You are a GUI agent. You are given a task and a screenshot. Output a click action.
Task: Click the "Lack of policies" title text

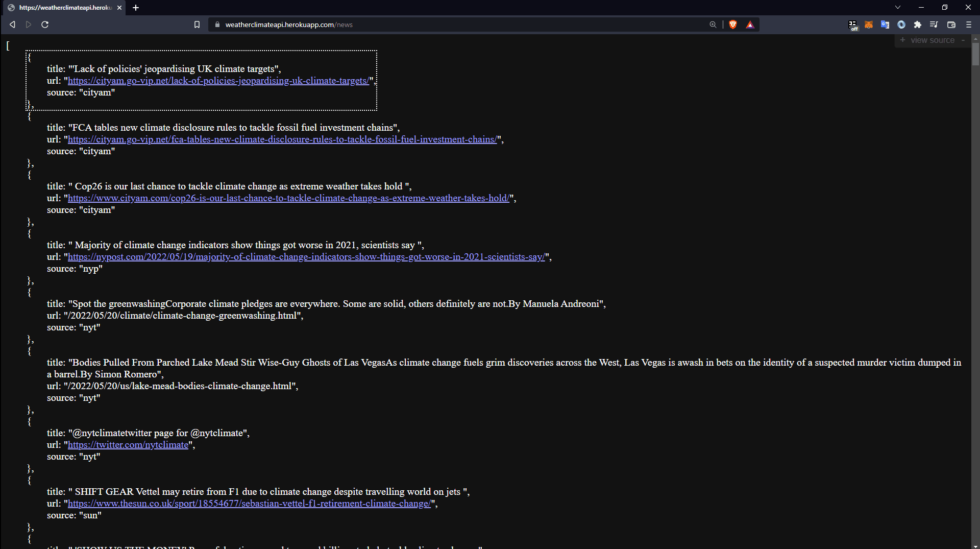point(174,69)
